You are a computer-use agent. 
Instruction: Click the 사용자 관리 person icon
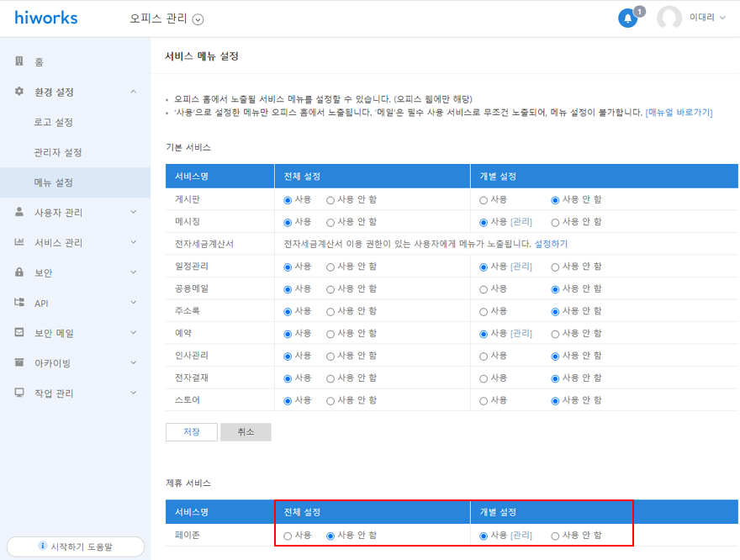tap(19, 212)
